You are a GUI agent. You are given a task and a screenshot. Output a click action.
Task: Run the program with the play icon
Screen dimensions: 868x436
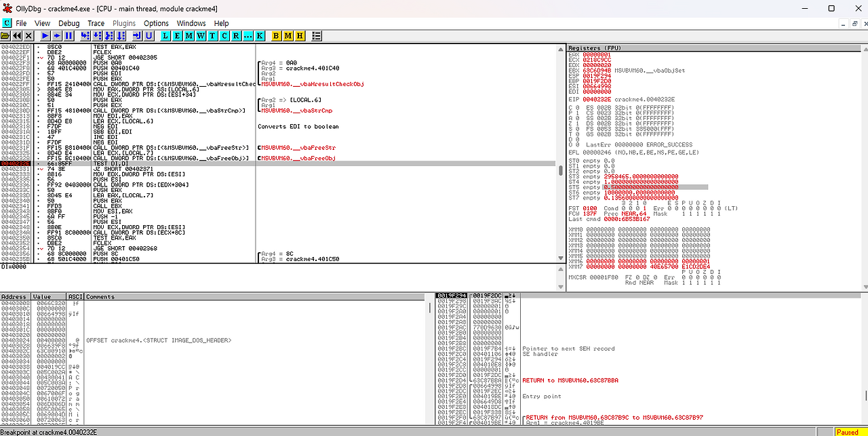[45, 35]
